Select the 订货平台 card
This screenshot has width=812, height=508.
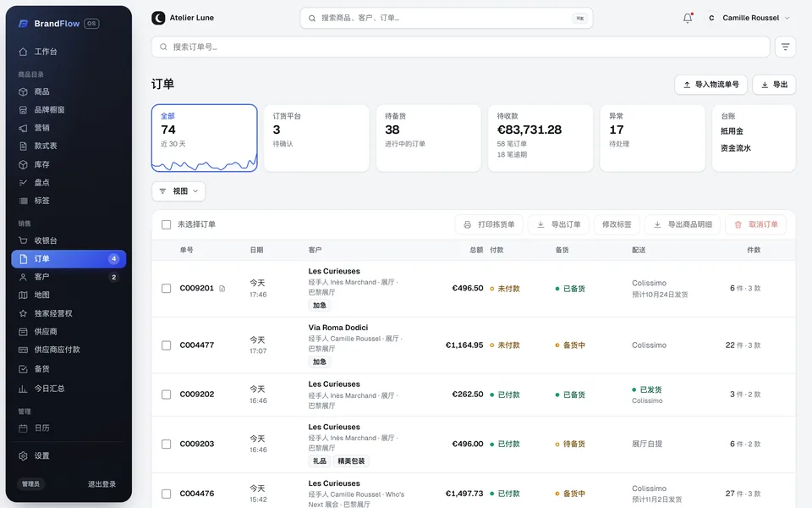(x=316, y=138)
